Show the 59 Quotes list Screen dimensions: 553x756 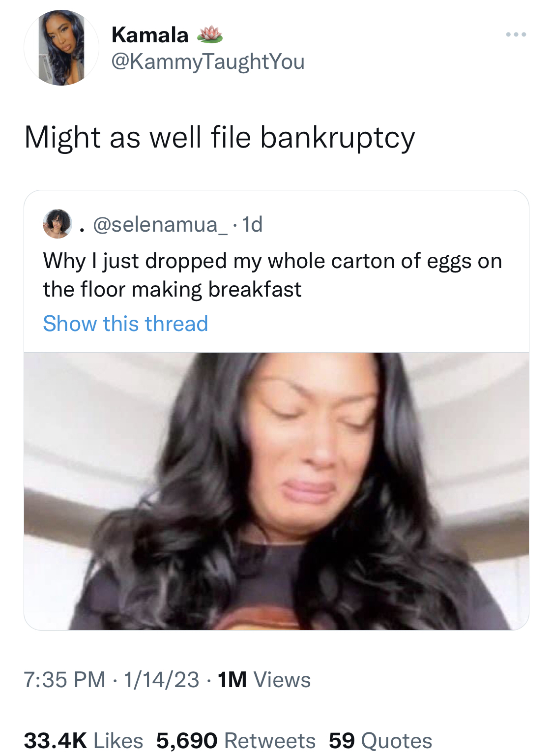pyautogui.click(x=380, y=740)
